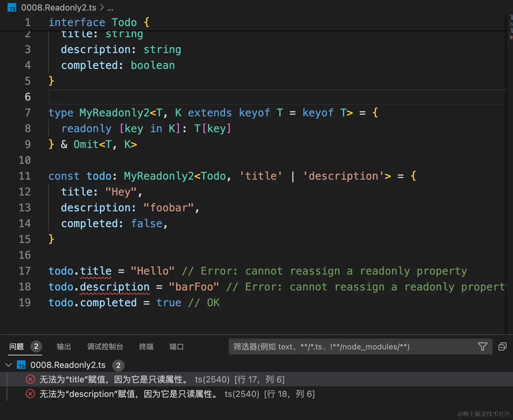Click the TS icon beside 0008.Readonly2.ts in Problems
This screenshot has height=420, width=513.
coord(21,365)
